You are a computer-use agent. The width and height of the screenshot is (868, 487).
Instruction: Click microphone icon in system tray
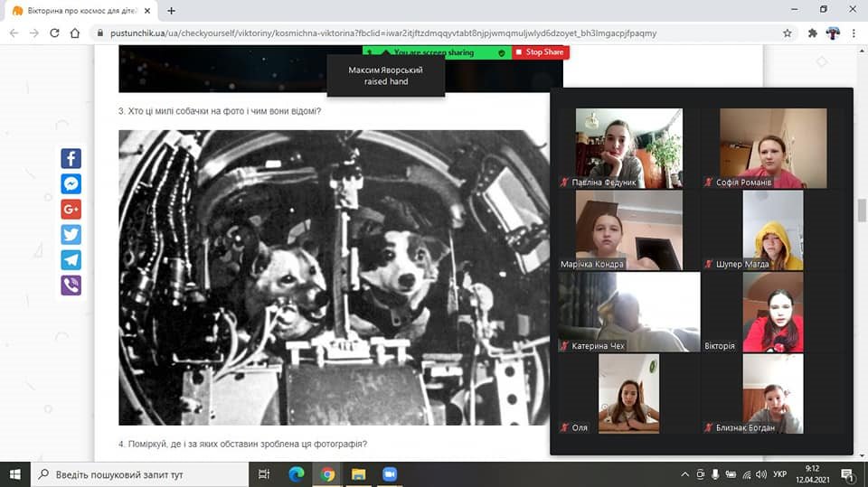715,474
